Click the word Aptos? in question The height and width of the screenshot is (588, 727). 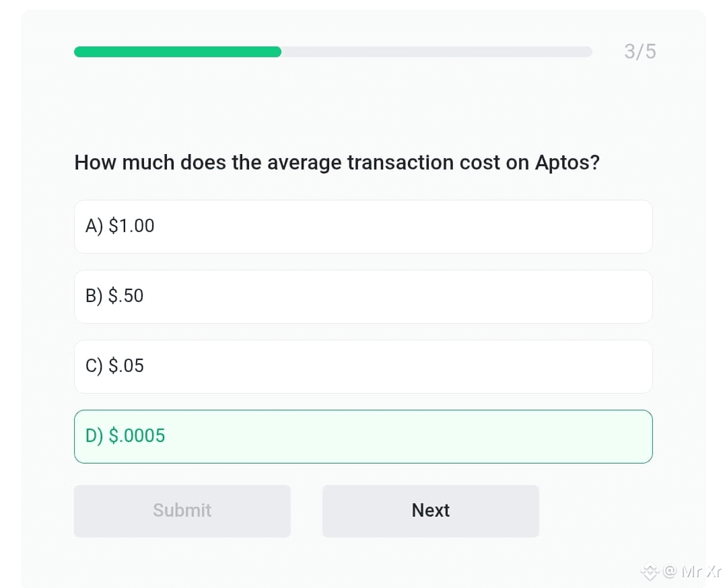point(567,163)
